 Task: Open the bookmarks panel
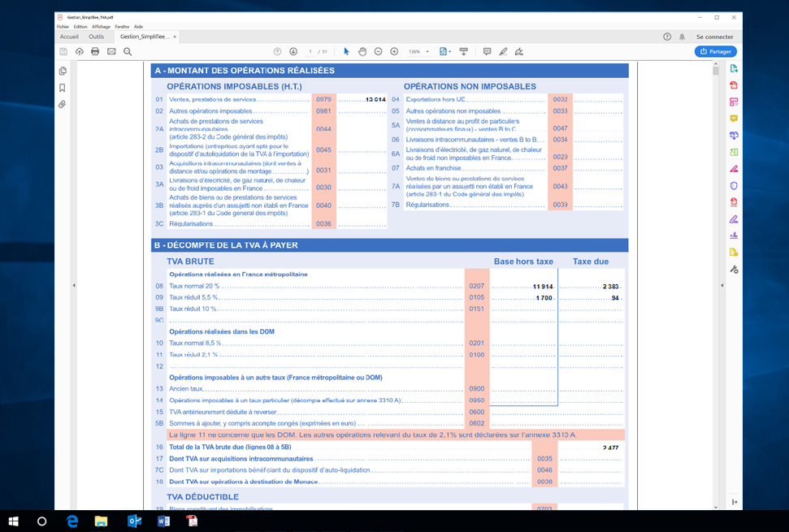[63, 87]
